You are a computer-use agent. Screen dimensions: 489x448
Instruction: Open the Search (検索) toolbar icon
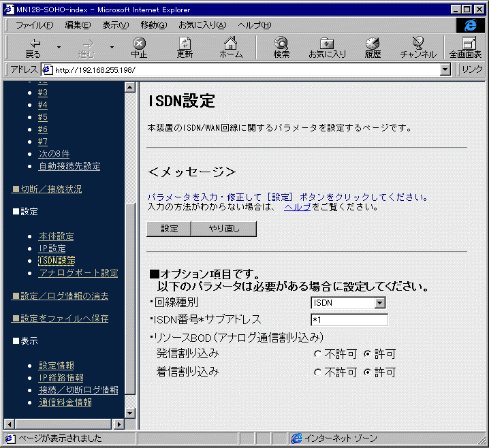pyautogui.click(x=281, y=48)
